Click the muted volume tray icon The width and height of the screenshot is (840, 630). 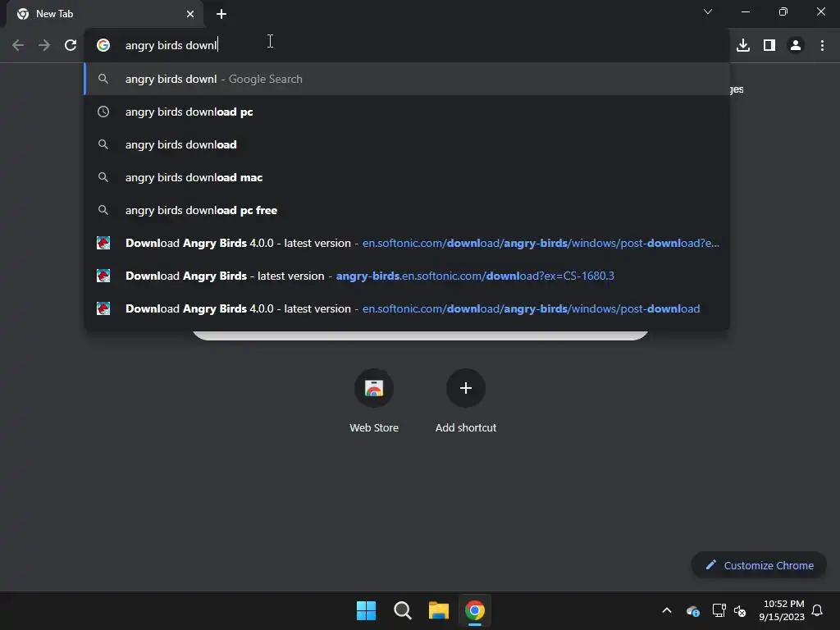pyautogui.click(x=740, y=610)
